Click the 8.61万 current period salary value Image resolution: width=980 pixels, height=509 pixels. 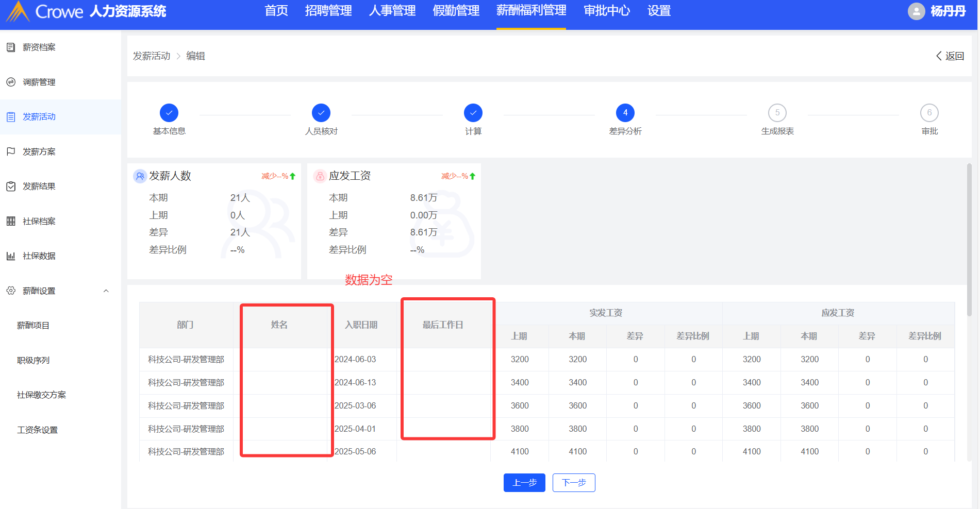coord(424,198)
